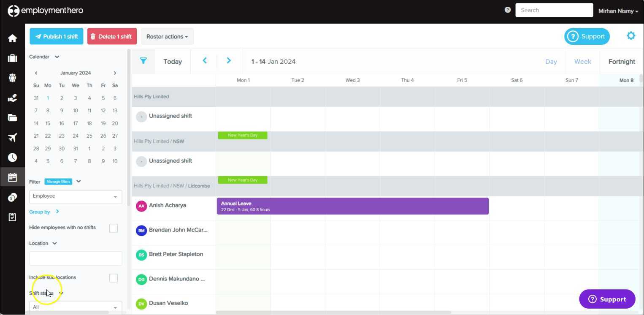Open the team people icon
The width and height of the screenshot is (644, 315).
pos(12,78)
